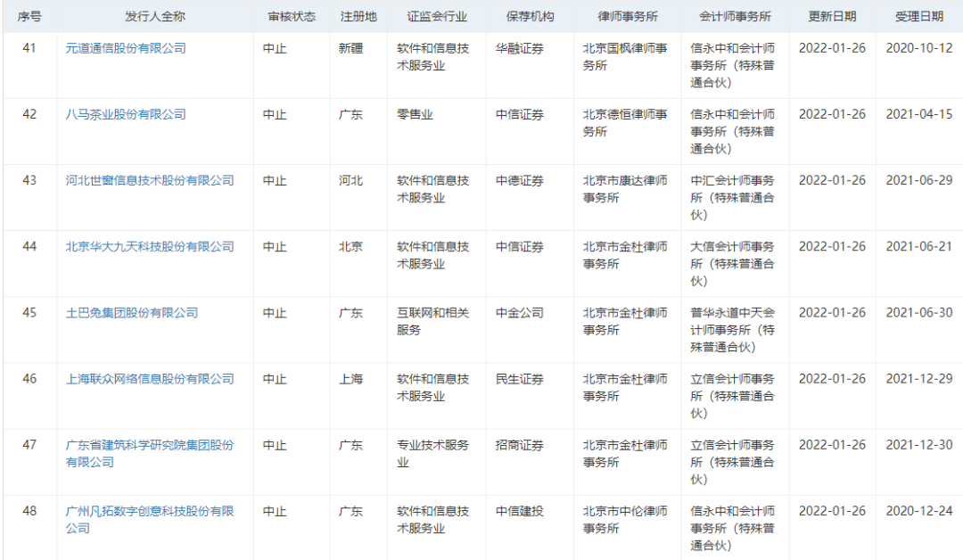Click the 律师事务所 column header
The width and height of the screenshot is (963, 560).
[x=628, y=17]
